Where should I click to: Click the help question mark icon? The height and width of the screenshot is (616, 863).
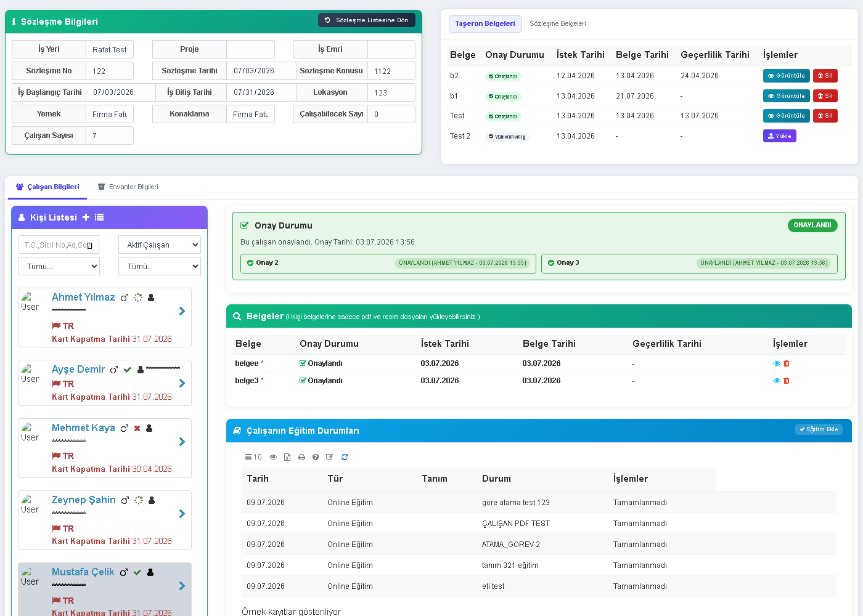[x=316, y=457]
